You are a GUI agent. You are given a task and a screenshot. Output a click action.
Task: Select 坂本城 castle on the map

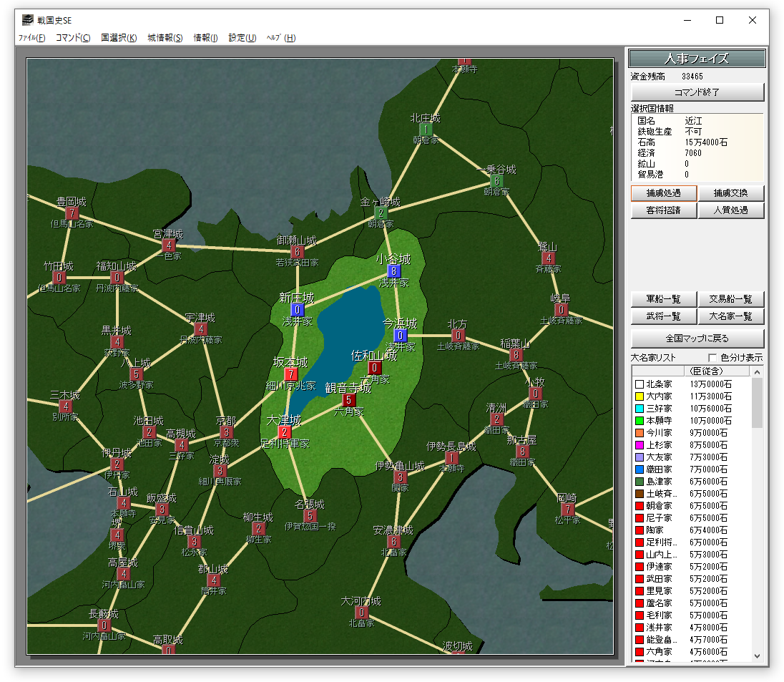291,374
